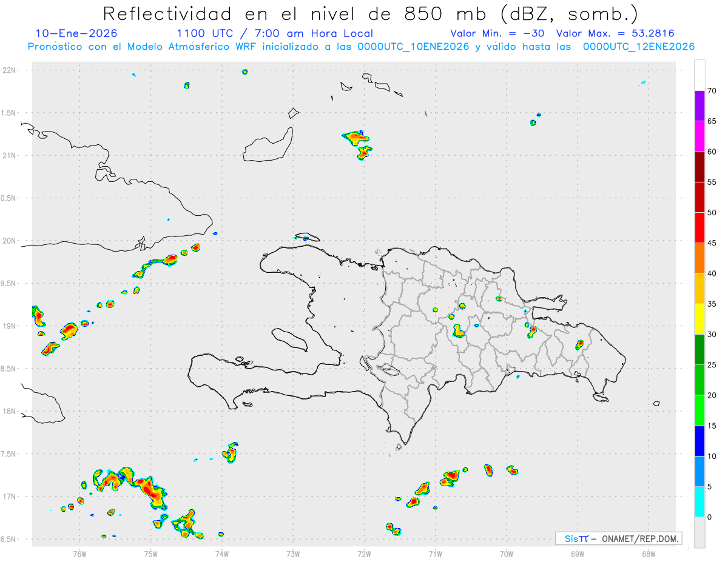The height and width of the screenshot is (562, 728).
Task: Click the amber 35-40 dBZ color band
Action: coord(699,289)
